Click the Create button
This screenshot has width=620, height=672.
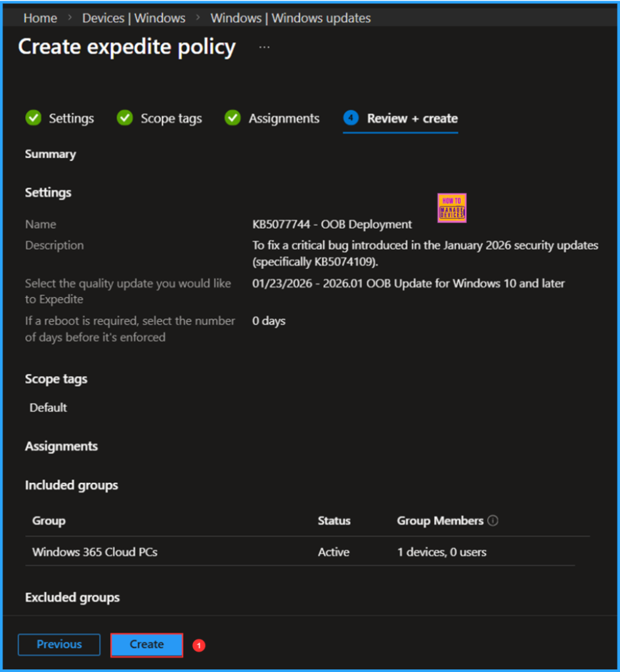point(146,644)
